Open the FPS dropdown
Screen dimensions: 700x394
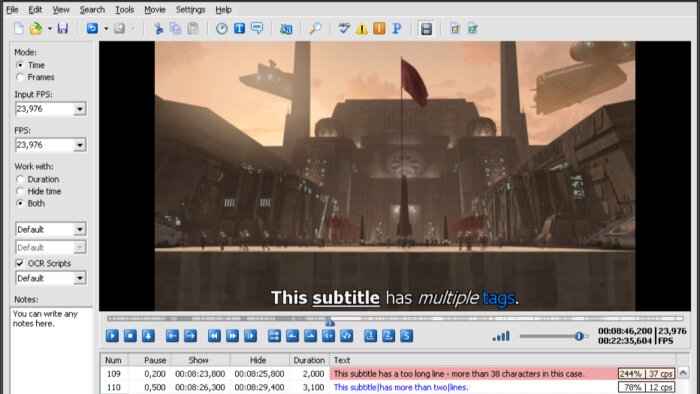pyautogui.click(x=79, y=145)
